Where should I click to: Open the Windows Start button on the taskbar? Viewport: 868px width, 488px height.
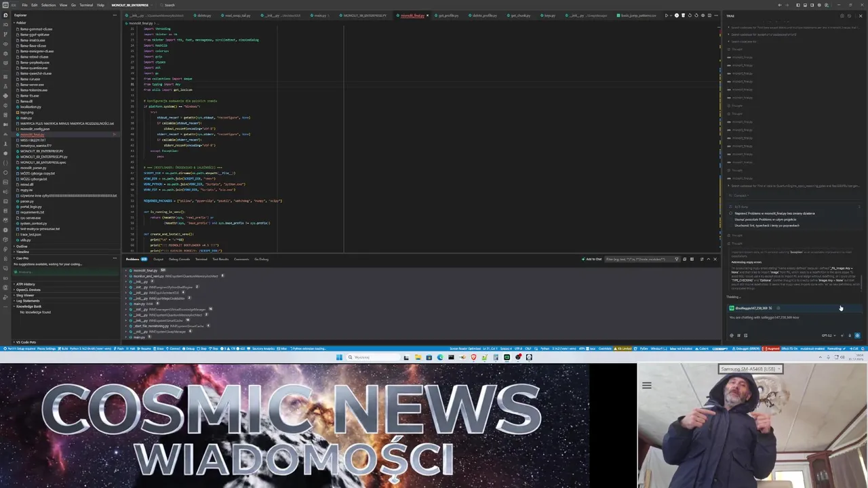point(339,357)
